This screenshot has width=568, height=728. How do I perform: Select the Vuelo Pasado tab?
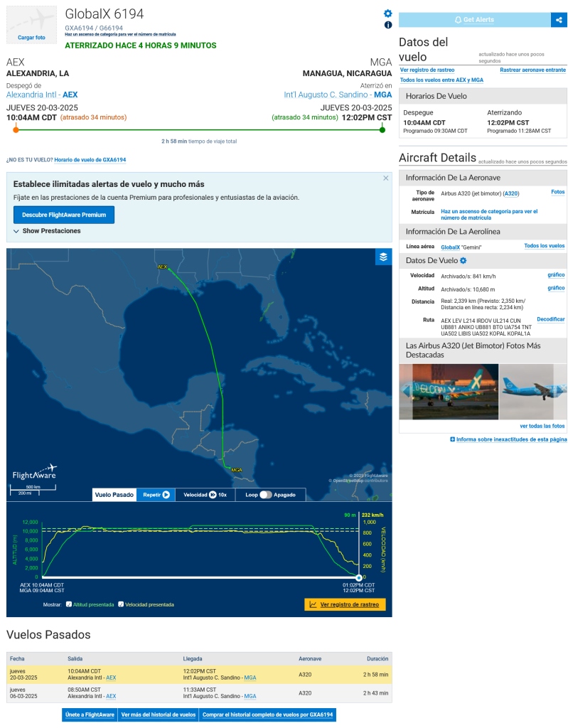coord(114,495)
